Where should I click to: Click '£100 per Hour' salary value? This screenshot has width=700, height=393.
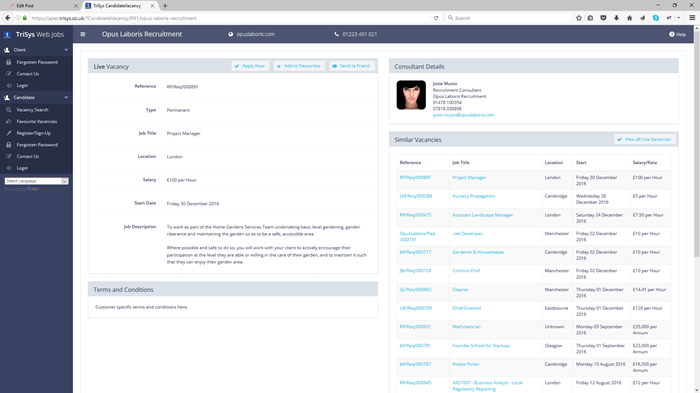[x=181, y=180]
